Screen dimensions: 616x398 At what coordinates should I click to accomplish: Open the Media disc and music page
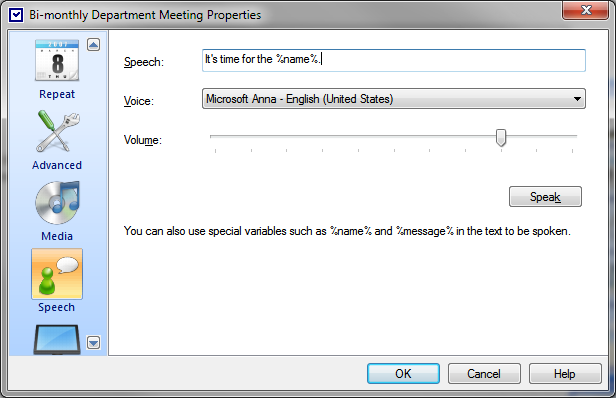(57, 211)
